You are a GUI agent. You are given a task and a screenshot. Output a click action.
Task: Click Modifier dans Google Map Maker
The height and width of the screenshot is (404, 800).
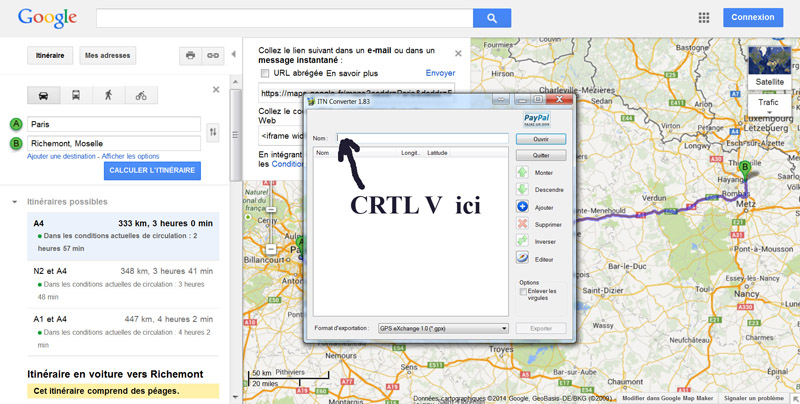coord(669,398)
